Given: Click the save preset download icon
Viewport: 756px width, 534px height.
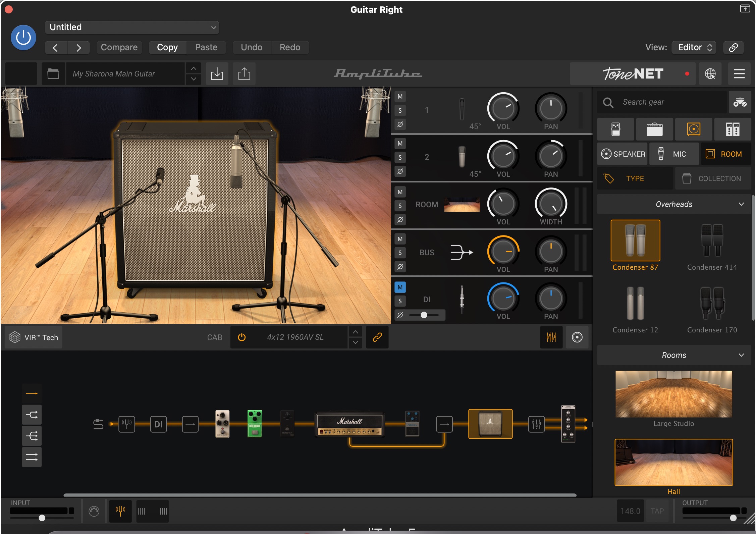Looking at the screenshot, I should (217, 73).
